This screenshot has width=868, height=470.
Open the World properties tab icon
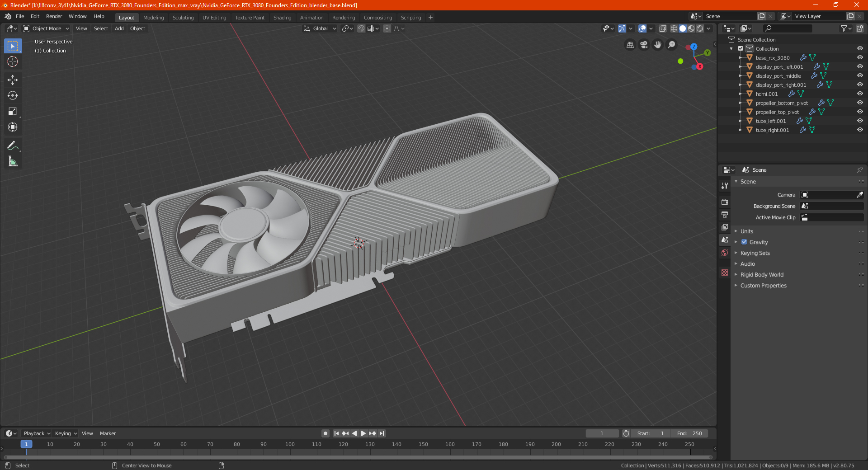725,253
